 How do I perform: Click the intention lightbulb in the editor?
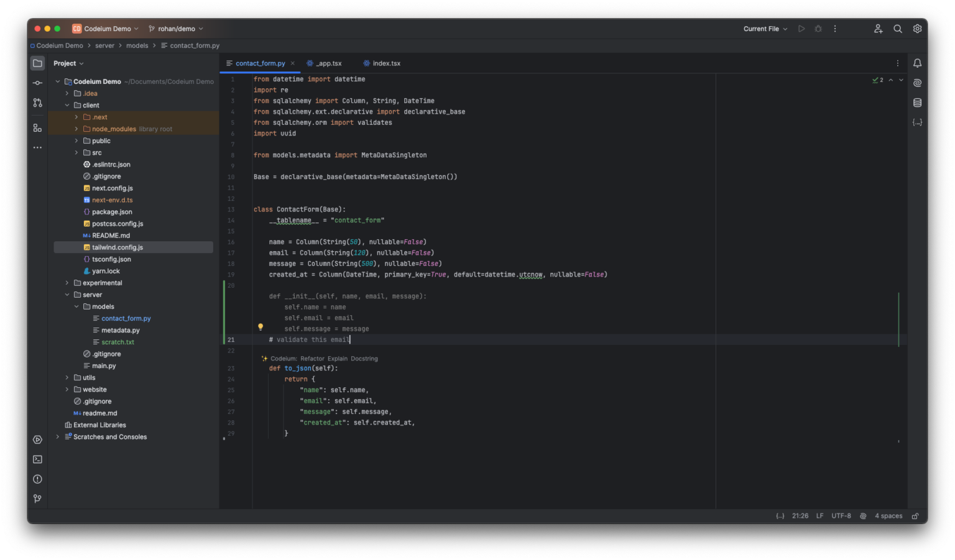[261, 327]
